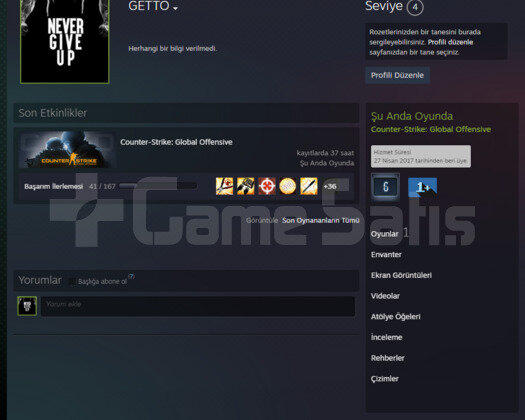The width and height of the screenshot is (525, 420).
Task: Open the Çizimler section link
Action: coord(384,379)
